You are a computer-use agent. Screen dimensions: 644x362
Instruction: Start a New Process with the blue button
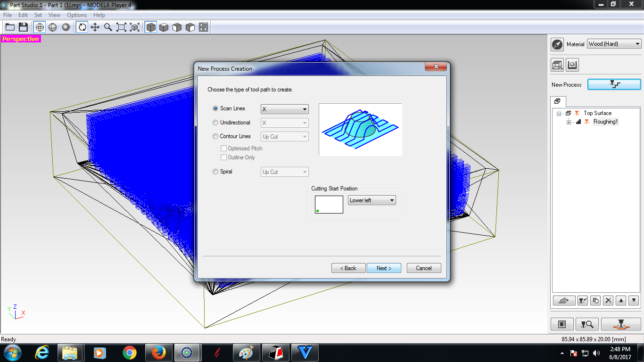coord(614,84)
